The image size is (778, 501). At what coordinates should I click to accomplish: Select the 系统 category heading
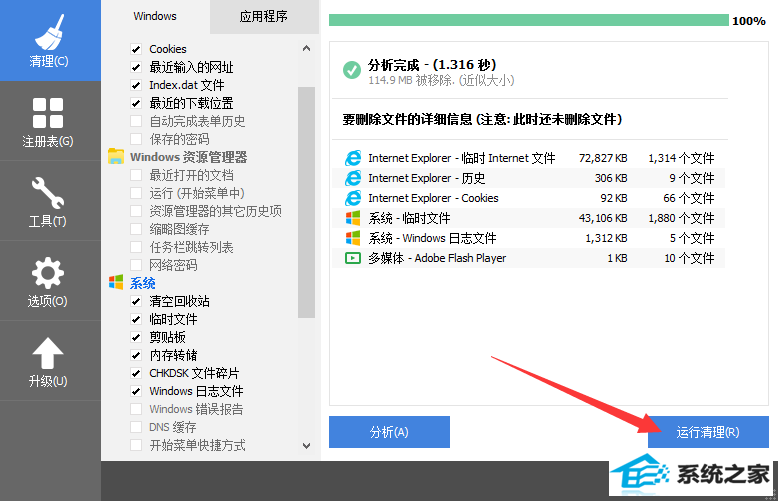[x=142, y=283]
